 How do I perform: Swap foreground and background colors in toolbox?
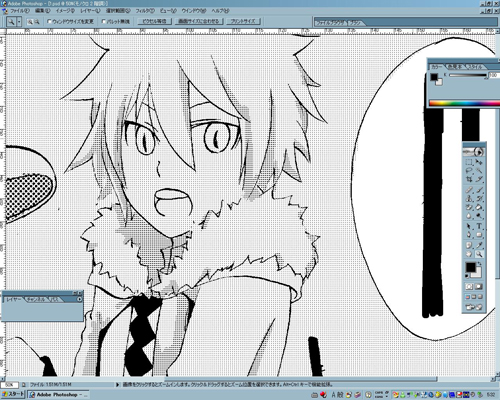(x=480, y=264)
